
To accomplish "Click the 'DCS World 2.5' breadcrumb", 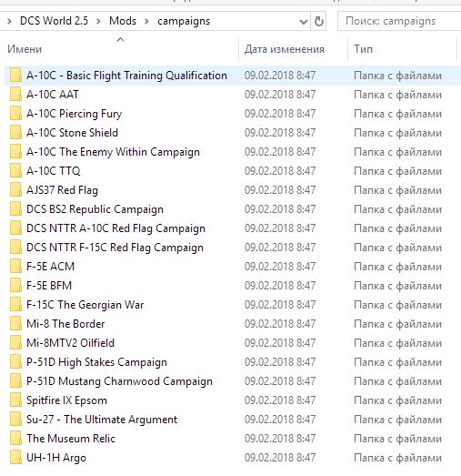I will click(x=54, y=21).
